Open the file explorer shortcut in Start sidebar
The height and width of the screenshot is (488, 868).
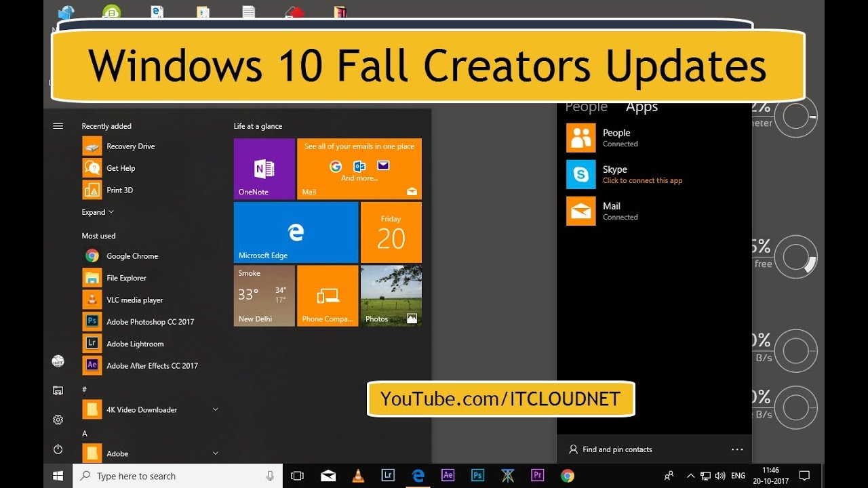(x=58, y=390)
